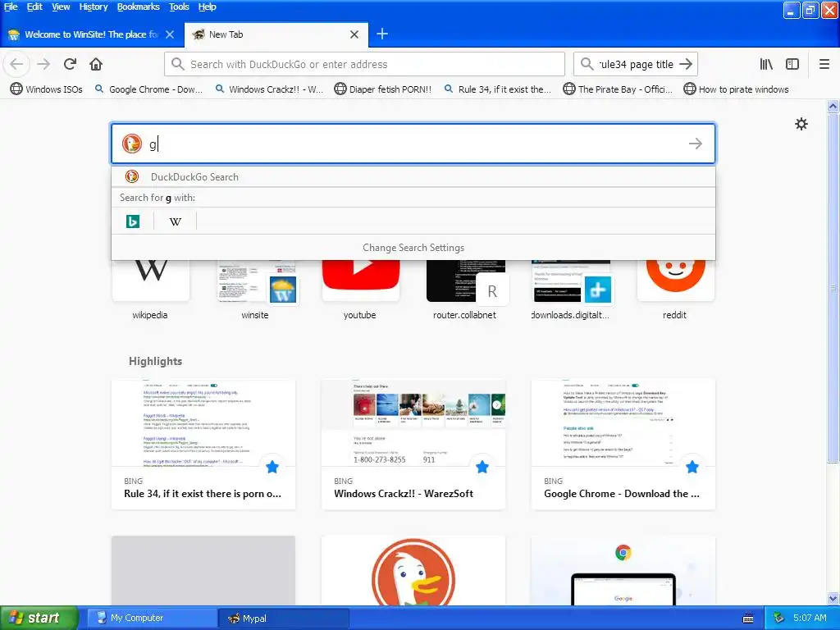Open the File menu
Image resolution: width=840 pixels, height=630 pixels.
click(x=11, y=7)
